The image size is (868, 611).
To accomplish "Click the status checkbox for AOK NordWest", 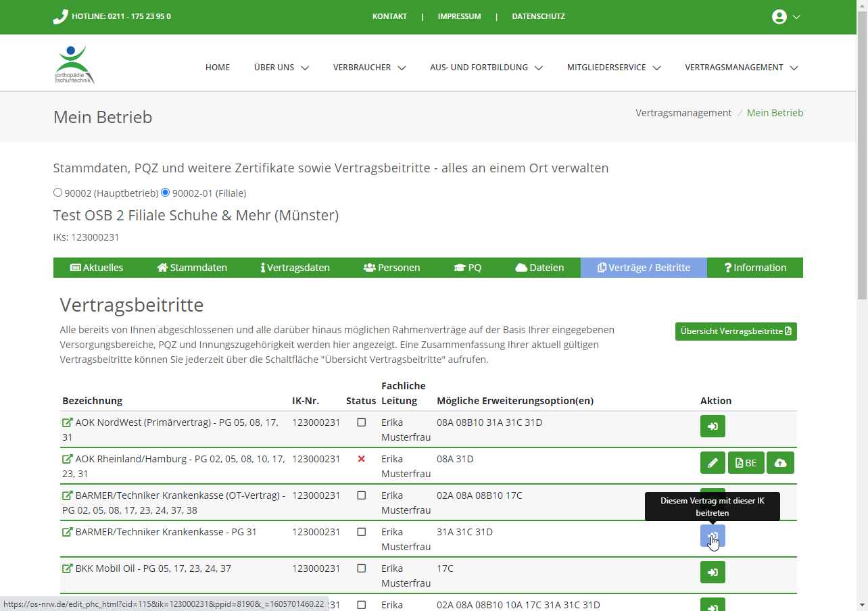I will point(361,422).
